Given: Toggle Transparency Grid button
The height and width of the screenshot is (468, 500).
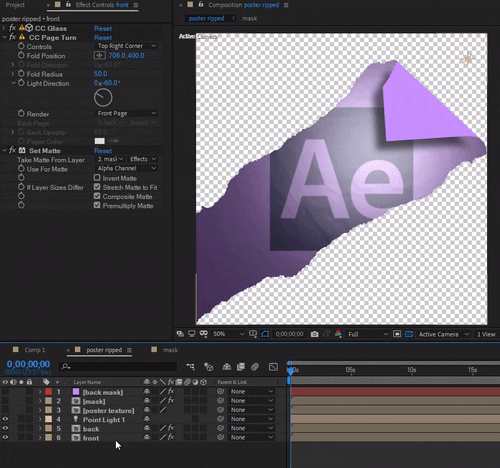Looking at the screenshot, I should pos(409,334).
